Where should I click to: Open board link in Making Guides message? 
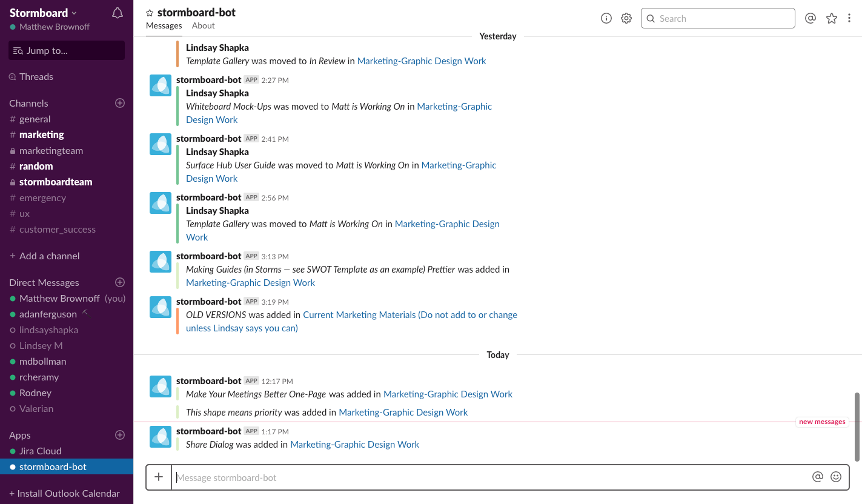click(x=251, y=282)
